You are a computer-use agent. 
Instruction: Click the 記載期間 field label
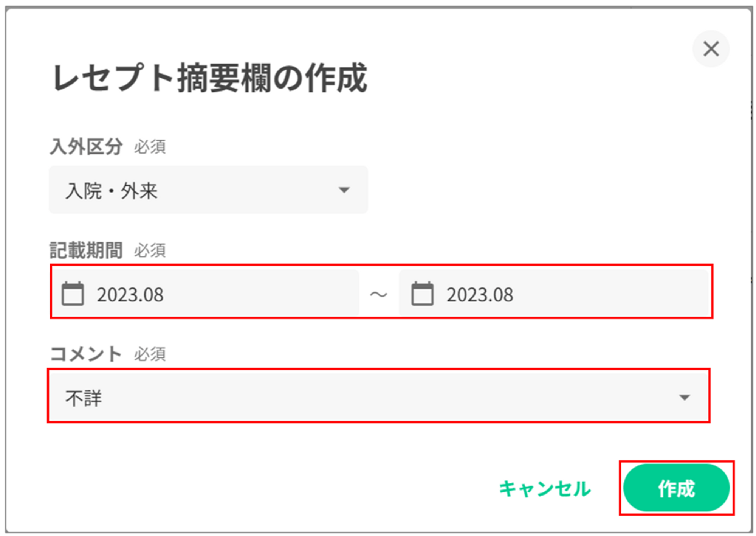coord(86,250)
